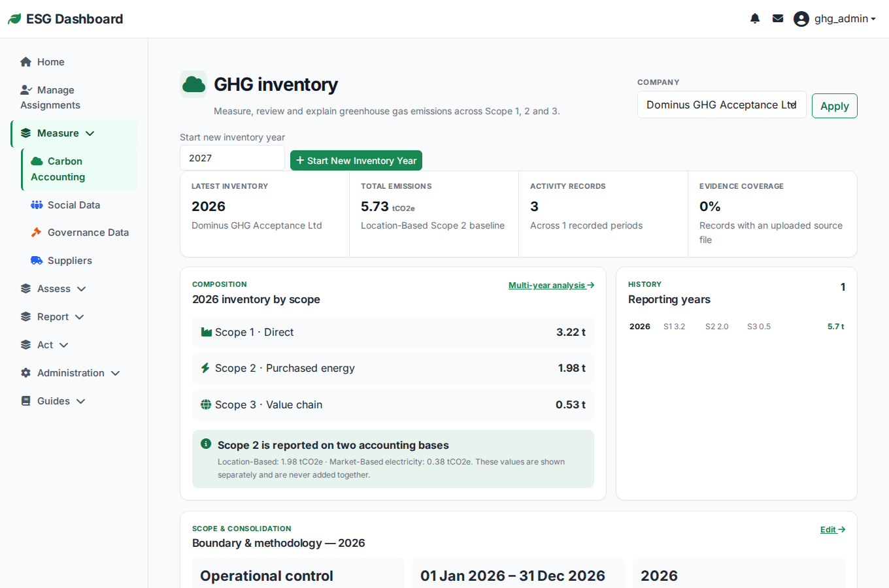
Task: Collapse the Measure menu chevron
Action: tap(90, 133)
